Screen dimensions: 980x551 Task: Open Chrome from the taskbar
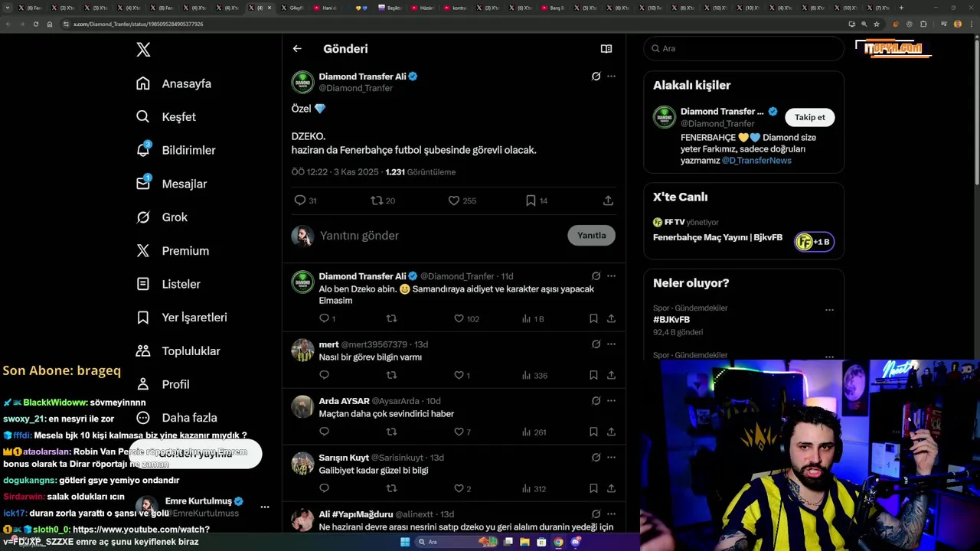click(x=558, y=542)
